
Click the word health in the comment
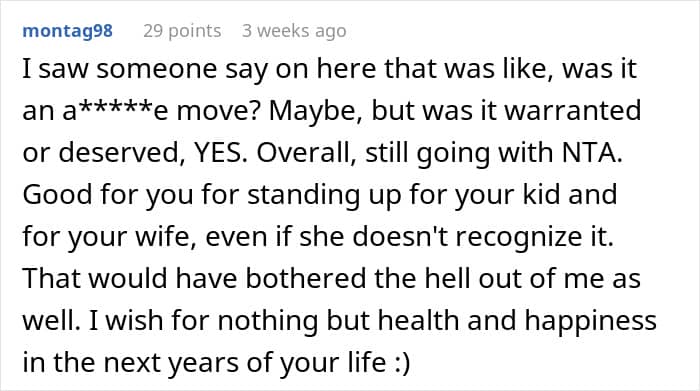pyautogui.click(x=419, y=320)
